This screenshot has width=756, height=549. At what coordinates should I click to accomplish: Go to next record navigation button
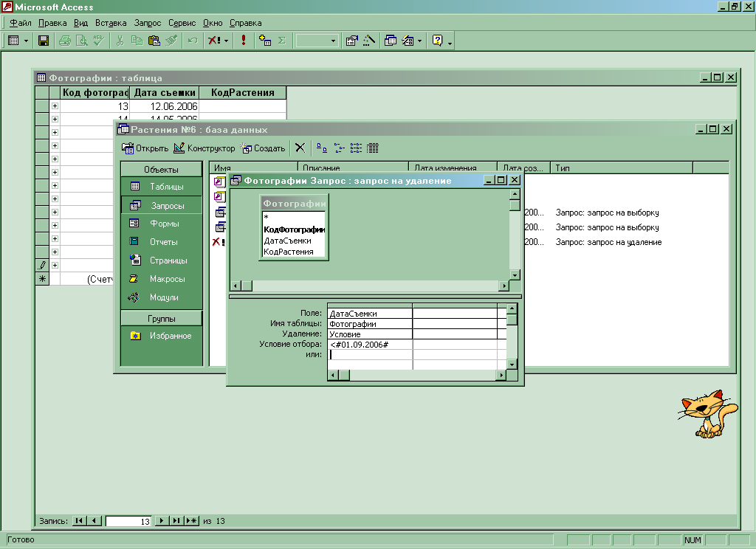[x=162, y=520]
